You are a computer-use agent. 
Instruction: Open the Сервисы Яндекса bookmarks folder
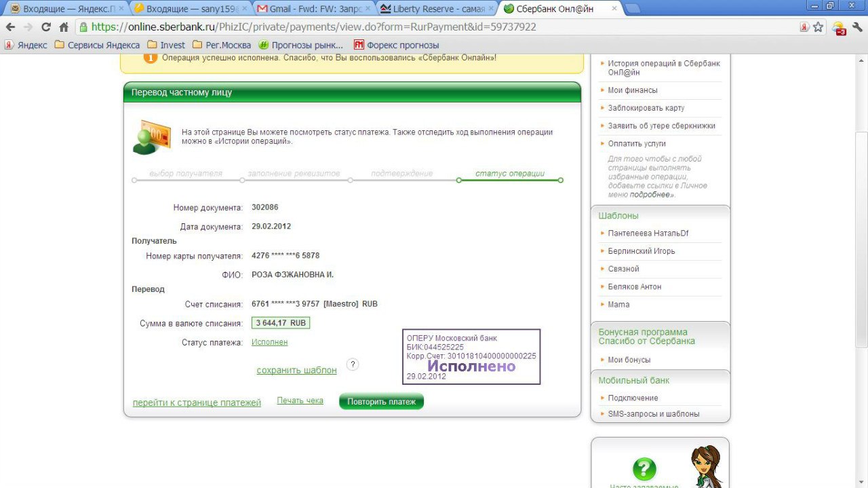[97, 45]
